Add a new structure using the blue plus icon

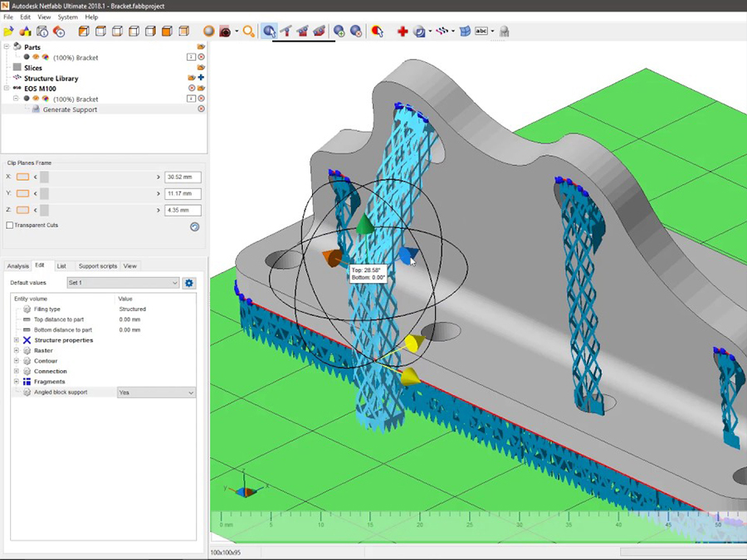point(202,78)
